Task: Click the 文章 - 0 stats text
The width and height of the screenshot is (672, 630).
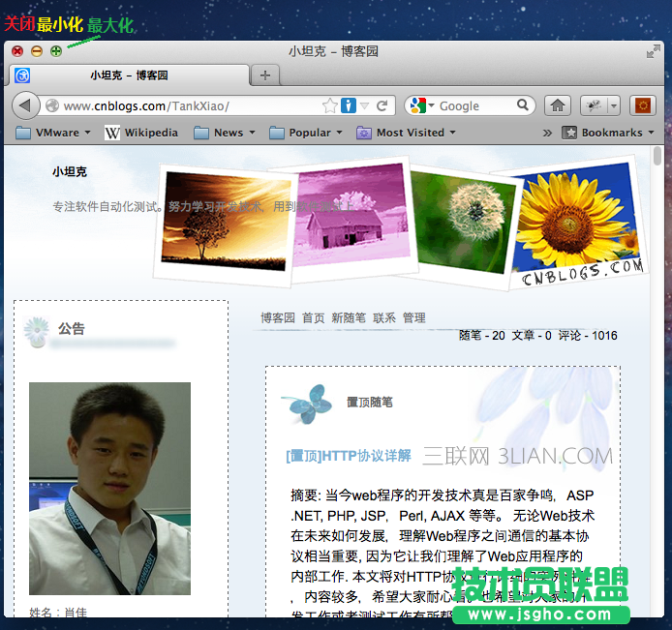Action: [x=532, y=336]
